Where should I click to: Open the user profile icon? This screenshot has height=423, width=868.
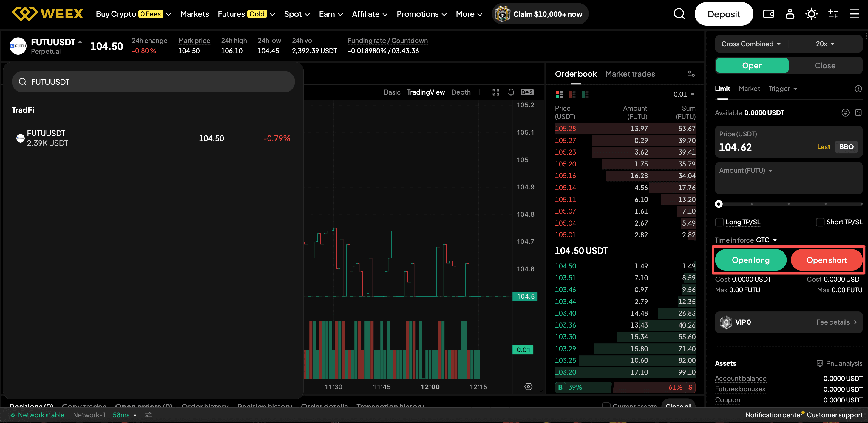(790, 14)
